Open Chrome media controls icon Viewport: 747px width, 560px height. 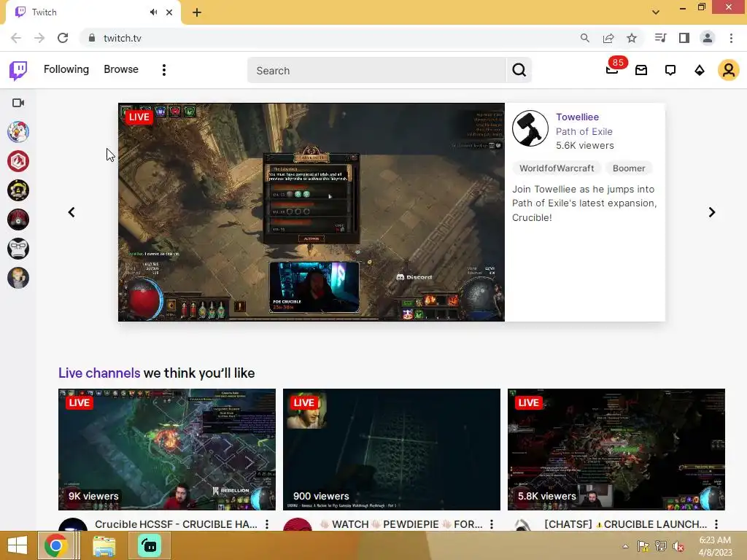660,38
